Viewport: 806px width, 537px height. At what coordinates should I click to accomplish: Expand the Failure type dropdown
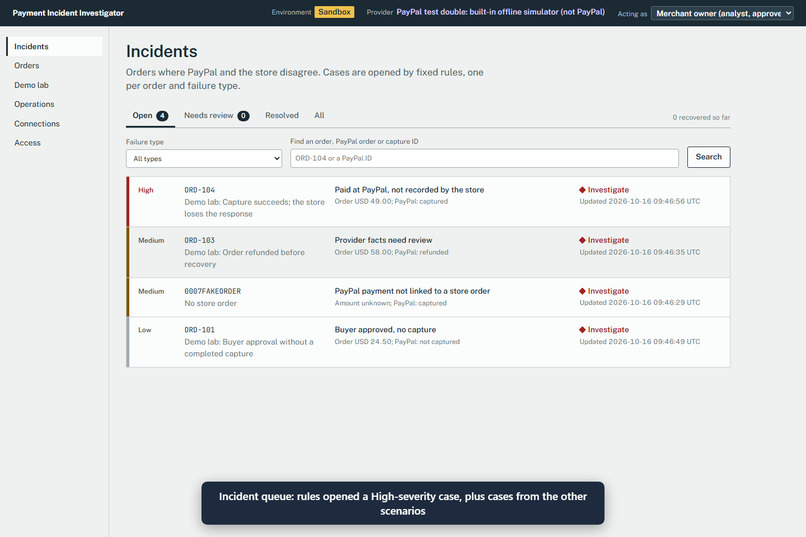point(204,158)
